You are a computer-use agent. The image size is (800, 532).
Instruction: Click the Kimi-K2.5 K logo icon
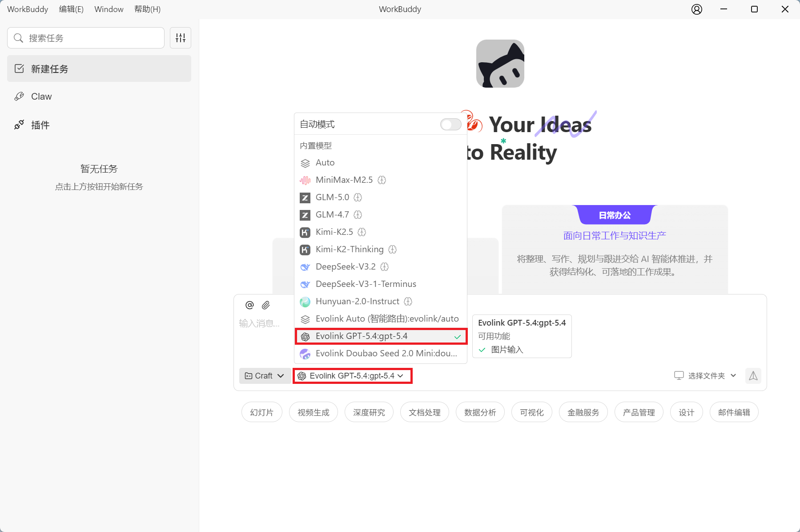point(305,232)
